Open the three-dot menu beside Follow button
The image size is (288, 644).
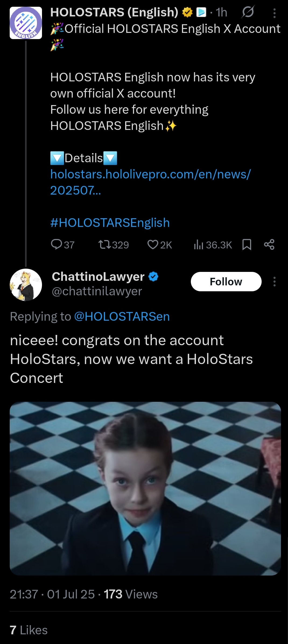click(274, 282)
